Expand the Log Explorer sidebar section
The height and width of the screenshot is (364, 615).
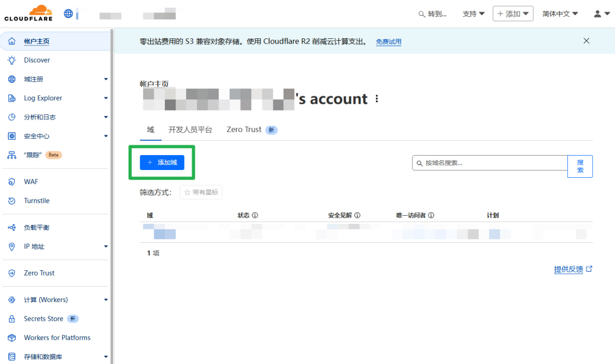pyautogui.click(x=106, y=98)
